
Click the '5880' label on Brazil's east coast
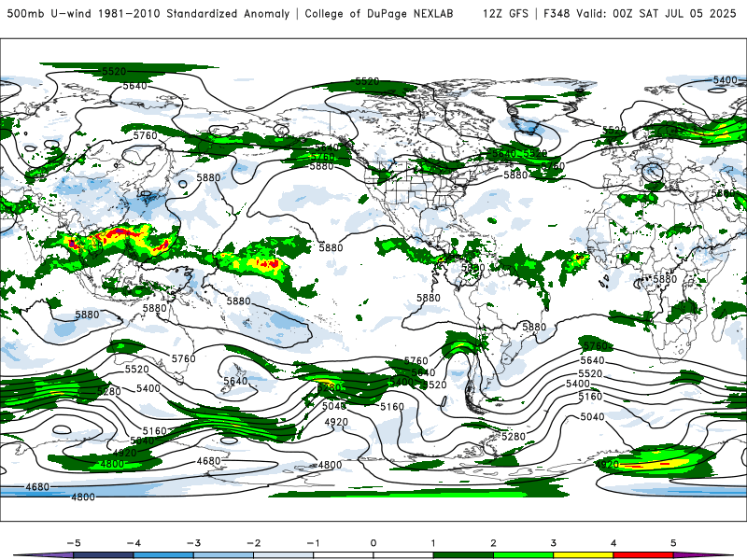(x=534, y=327)
